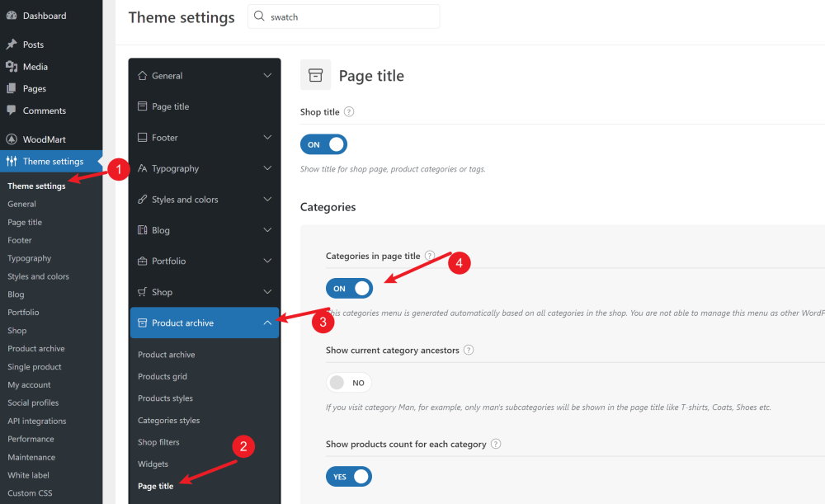Click the Comments speech bubble icon
The image size is (825, 504).
point(11,111)
